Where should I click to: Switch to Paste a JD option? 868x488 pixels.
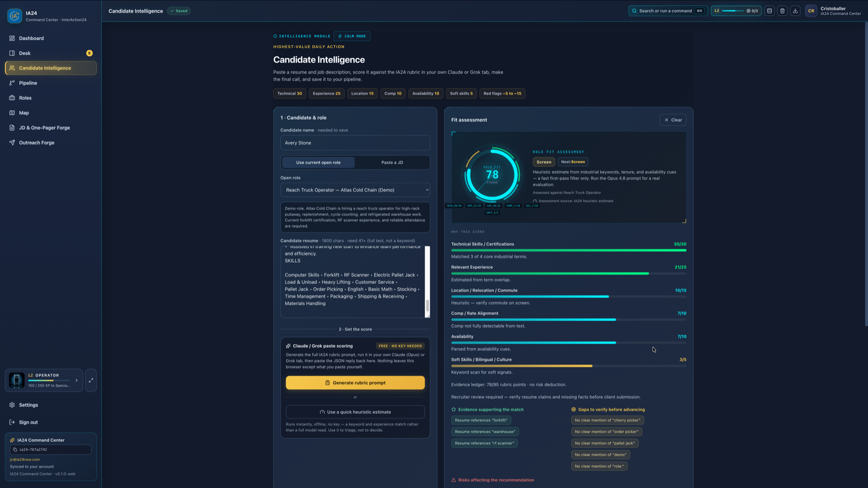point(392,163)
